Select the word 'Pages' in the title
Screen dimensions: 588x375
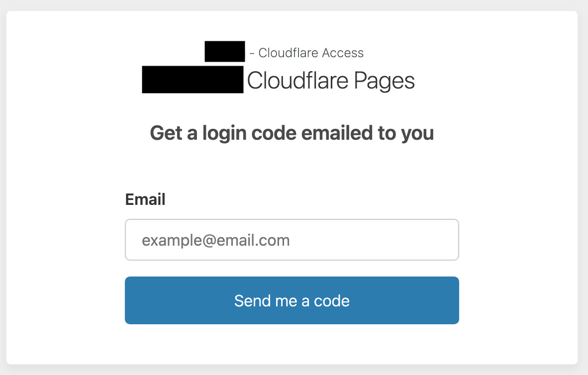pos(384,81)
